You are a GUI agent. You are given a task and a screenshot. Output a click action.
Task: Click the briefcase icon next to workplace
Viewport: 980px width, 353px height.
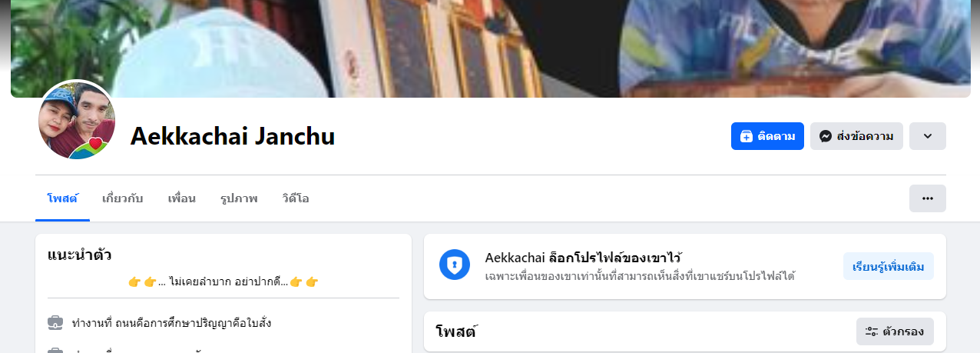(55, 323)
